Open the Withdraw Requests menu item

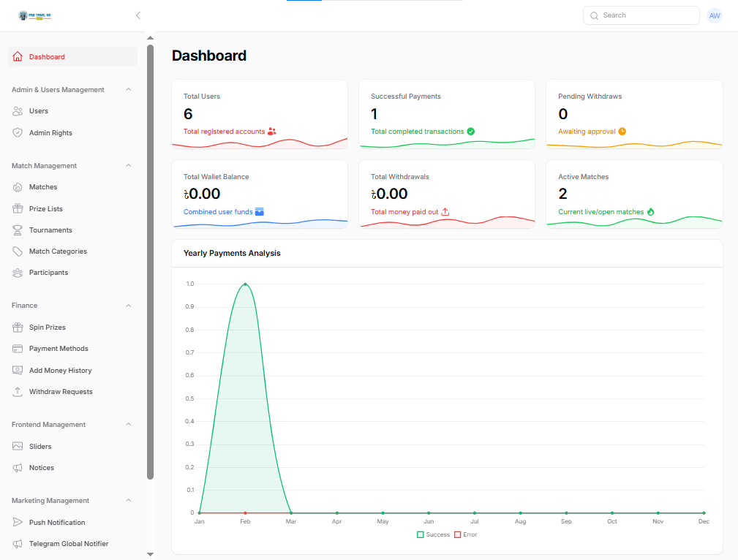point(61,392)
